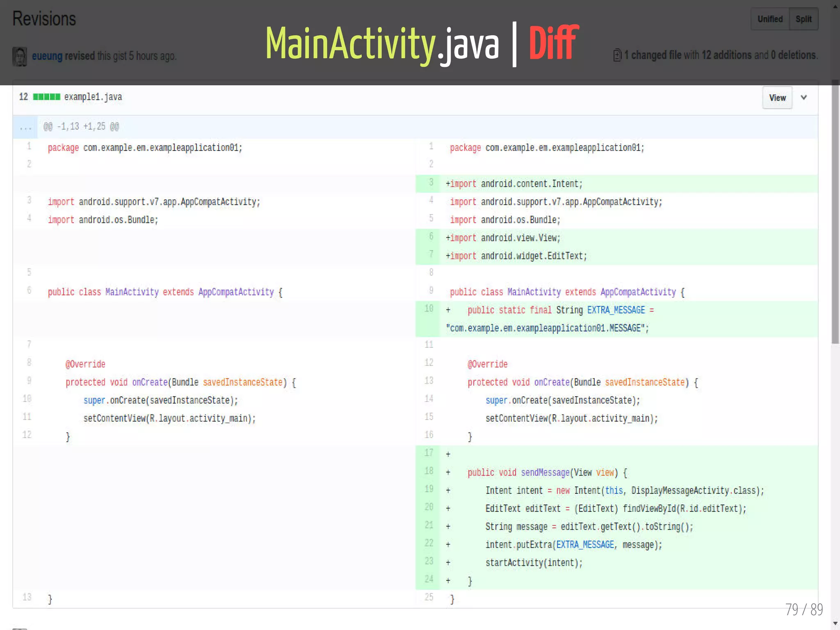Switch to Unified diff view
The image size is (840, 630).
click(x=770, y=19)
